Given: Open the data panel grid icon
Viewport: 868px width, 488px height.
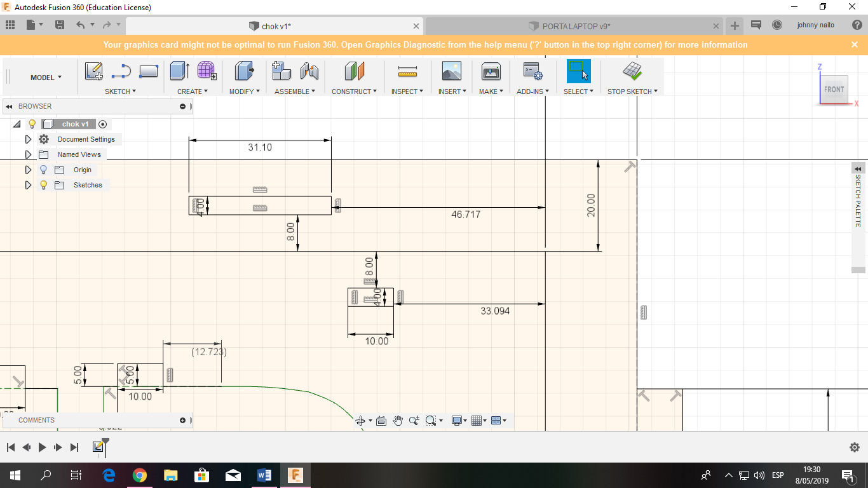Looking at the screenshot, I should point(10,25).
